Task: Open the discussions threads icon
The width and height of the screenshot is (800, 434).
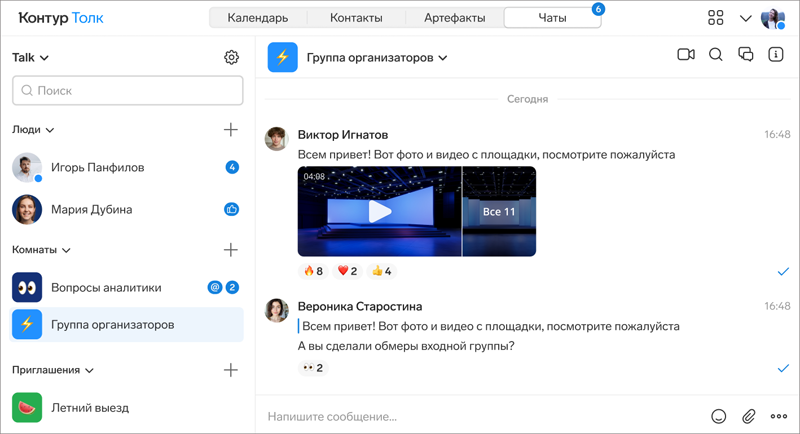Action: (746, 55)
